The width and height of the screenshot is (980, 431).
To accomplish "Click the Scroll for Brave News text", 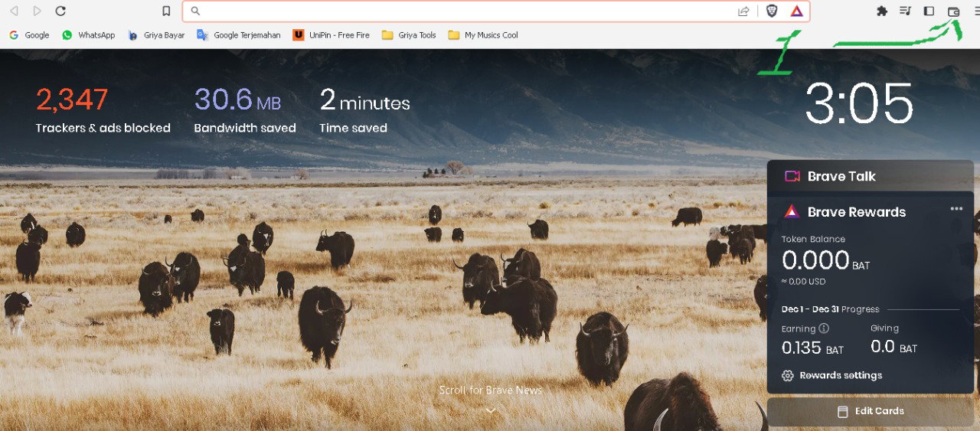I will 490,390.
